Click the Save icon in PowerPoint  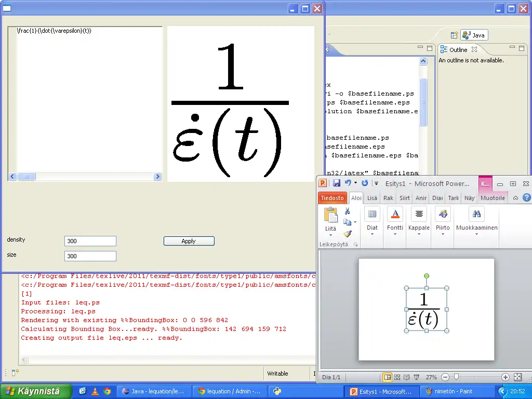(337, 183)
